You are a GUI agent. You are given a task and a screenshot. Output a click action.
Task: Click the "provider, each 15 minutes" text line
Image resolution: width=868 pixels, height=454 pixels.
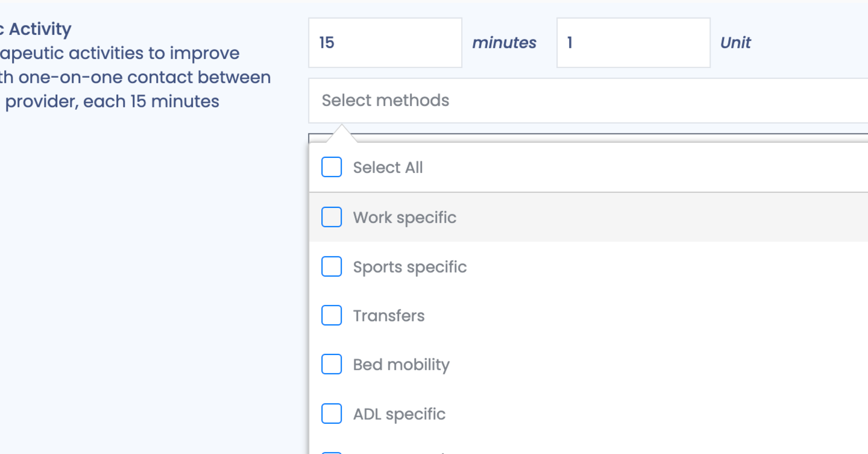(x=112, y=101)
